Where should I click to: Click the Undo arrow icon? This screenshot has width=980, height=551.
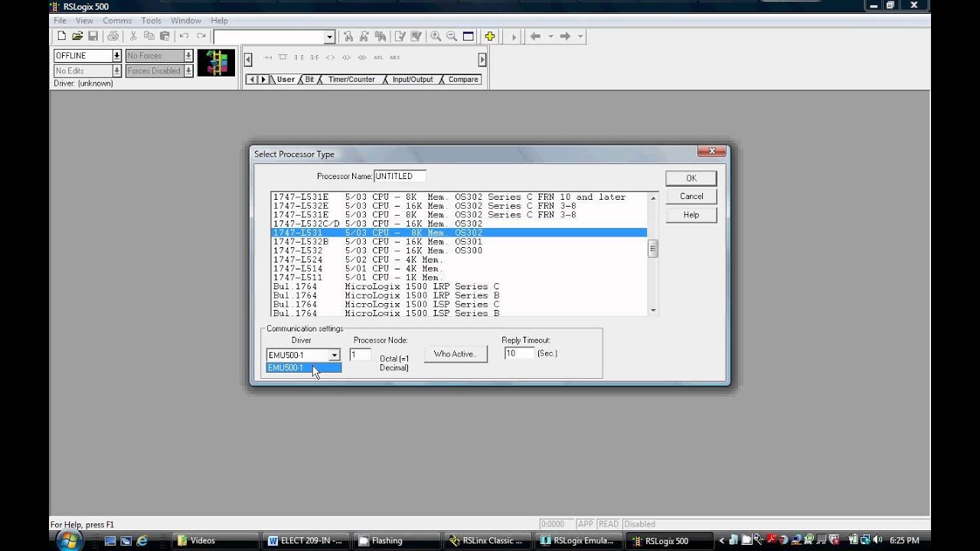[x=184, y=36]
